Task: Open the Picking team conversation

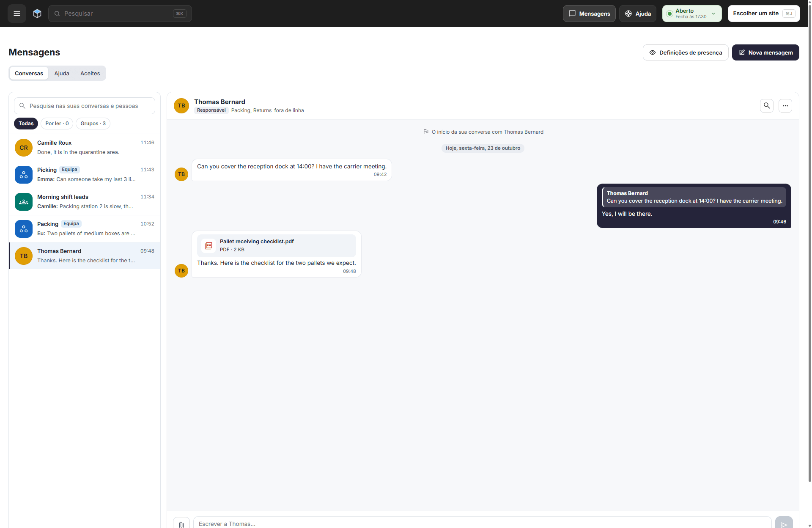Action: click(85, 175)
